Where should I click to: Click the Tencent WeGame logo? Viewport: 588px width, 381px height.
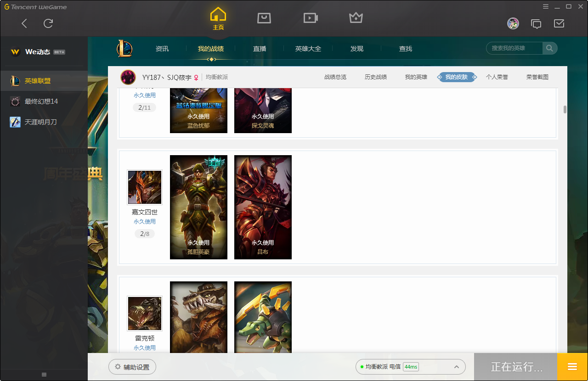point(35,7)
